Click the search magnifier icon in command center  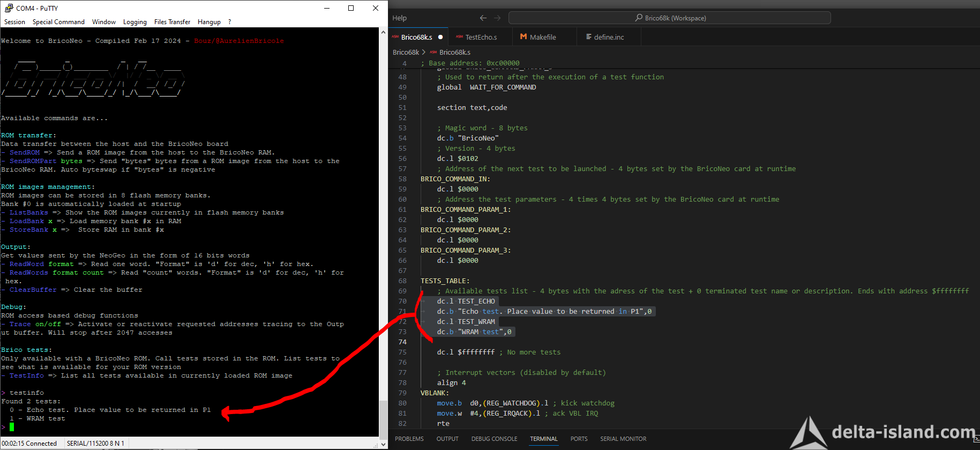coord(639,18)
